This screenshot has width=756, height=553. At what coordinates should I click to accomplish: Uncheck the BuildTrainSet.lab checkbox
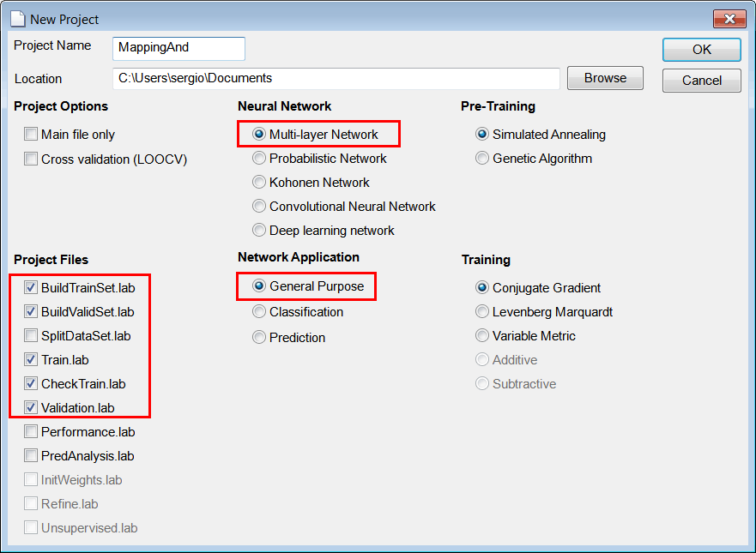pos(31,287)
